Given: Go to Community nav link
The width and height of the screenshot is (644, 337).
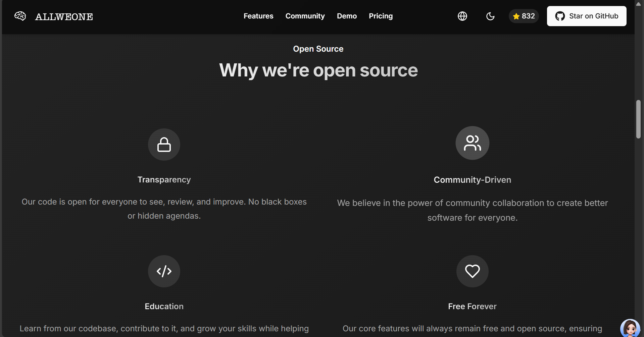Looking at the screenshot, I should [x=305, y=16].
